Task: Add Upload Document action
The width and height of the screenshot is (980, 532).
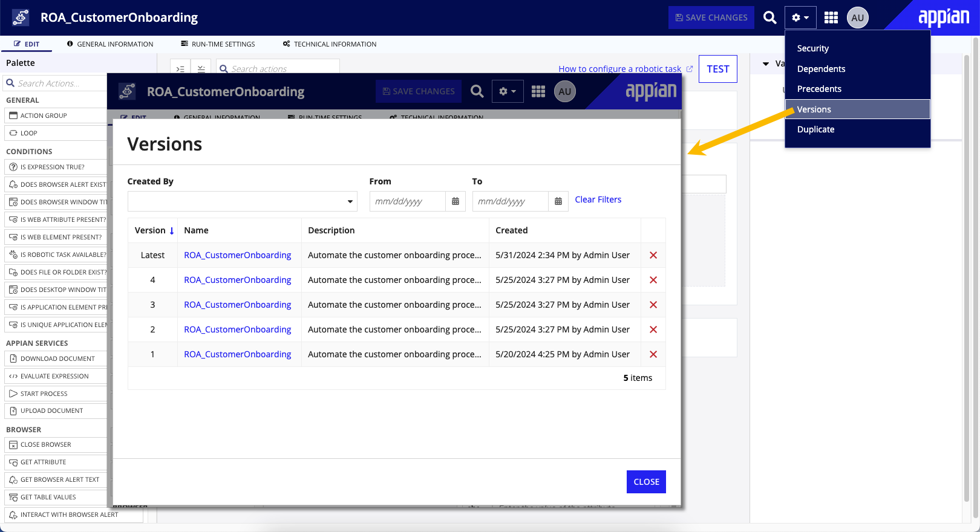Action: (56, 410)
